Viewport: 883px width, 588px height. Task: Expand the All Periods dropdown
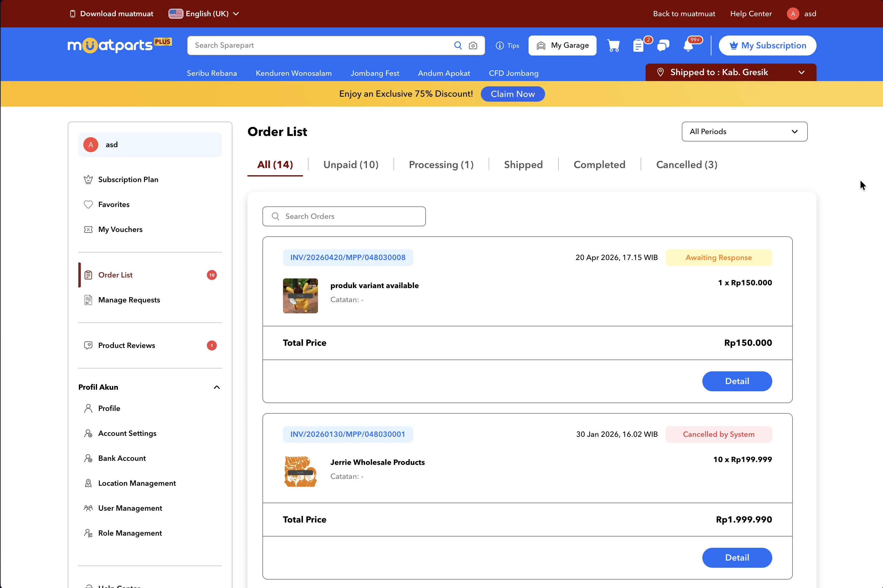(x=744, y=132)
